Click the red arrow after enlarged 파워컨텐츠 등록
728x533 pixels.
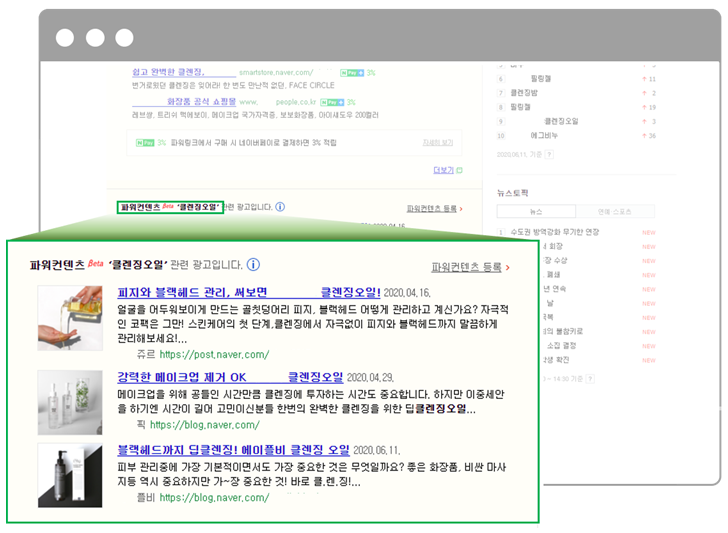pyautogui.click(x=507, y=268)
